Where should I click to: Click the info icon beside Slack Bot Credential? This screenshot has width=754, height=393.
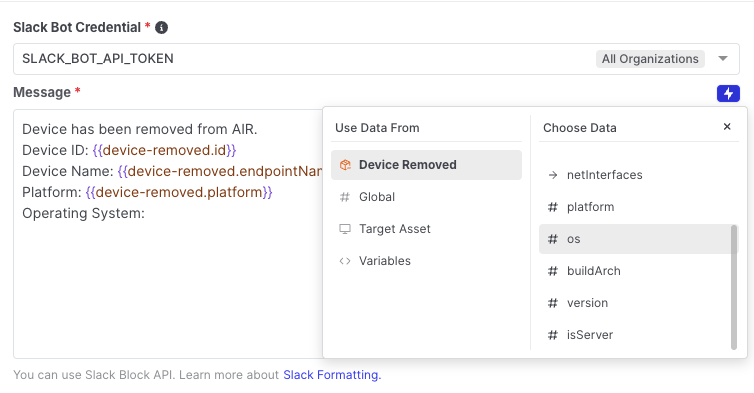click(x=162, y=28)
